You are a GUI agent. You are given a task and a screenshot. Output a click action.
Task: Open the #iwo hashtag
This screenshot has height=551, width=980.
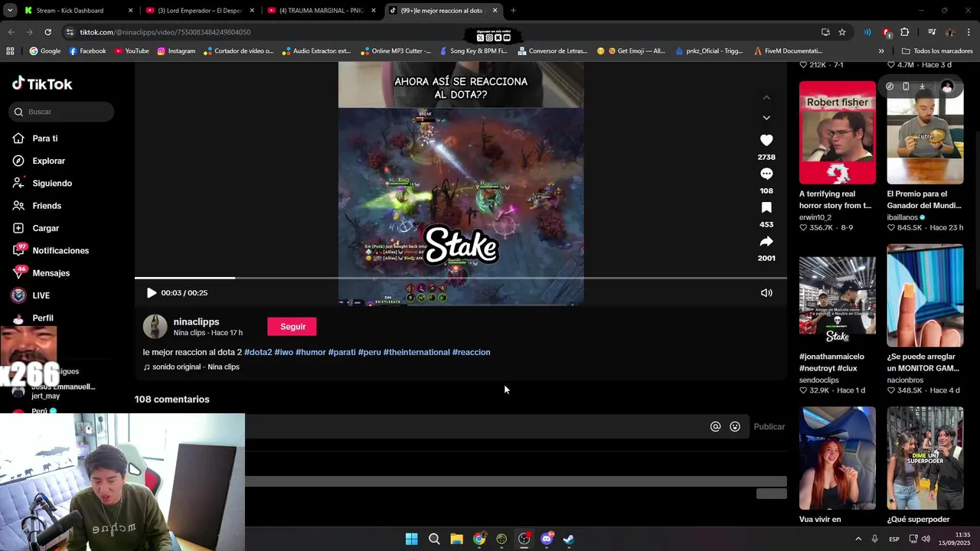[284, 352]
